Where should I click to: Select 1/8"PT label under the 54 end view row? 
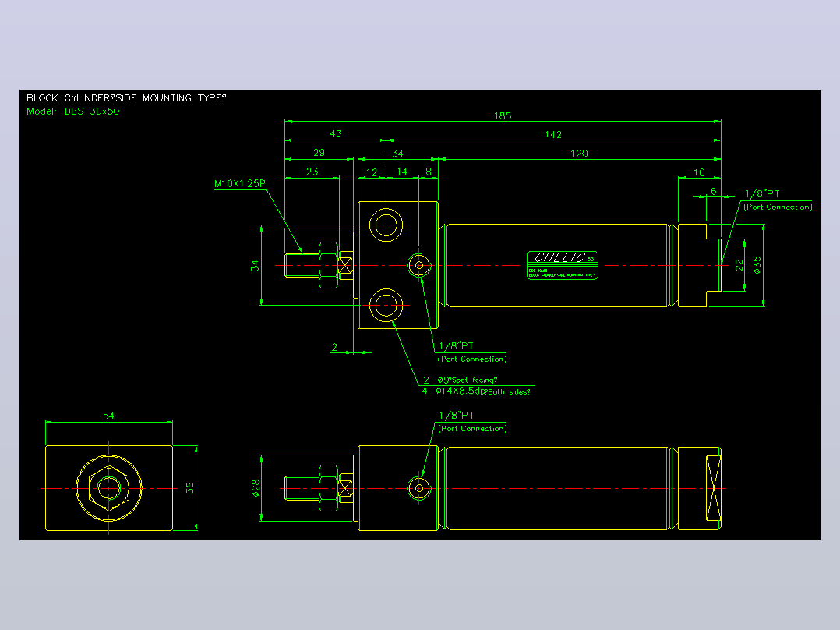pyautogui.click(x=457, y=416)
